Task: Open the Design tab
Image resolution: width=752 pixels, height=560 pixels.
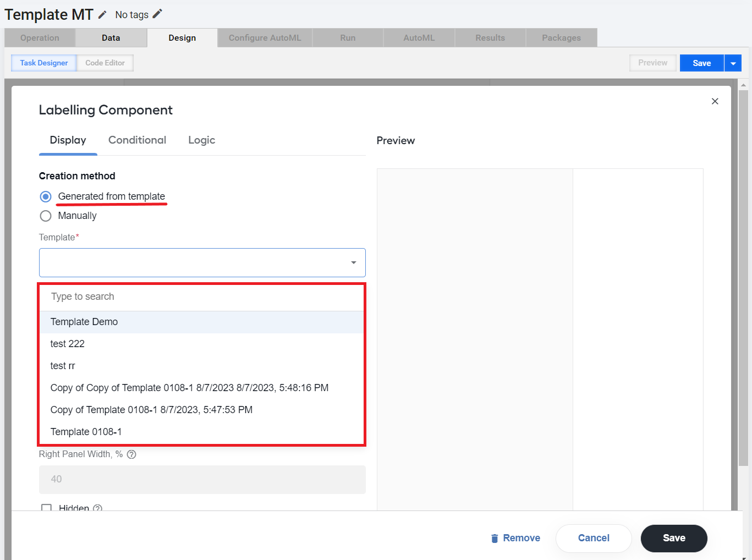Action: tap(182, 37)
